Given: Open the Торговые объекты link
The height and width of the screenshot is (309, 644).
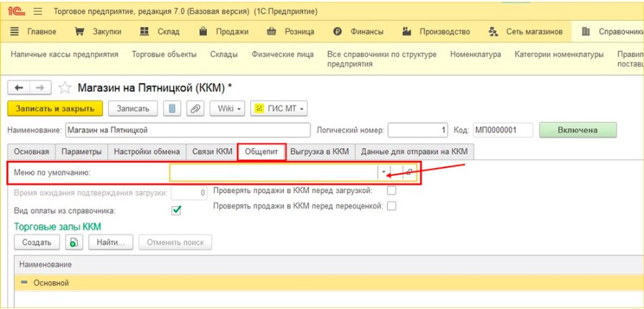Looking at the screenshot, I should (165, 54).
